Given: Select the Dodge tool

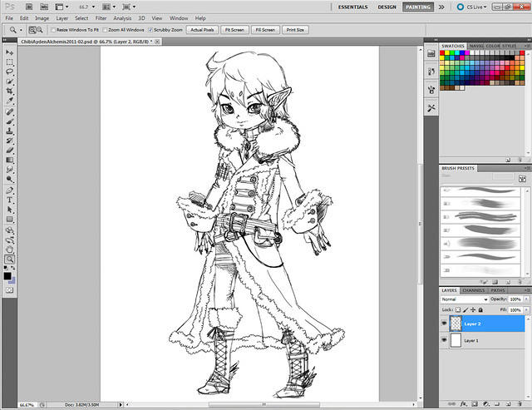Looking at the screenshot, I should tap(9, 179).
